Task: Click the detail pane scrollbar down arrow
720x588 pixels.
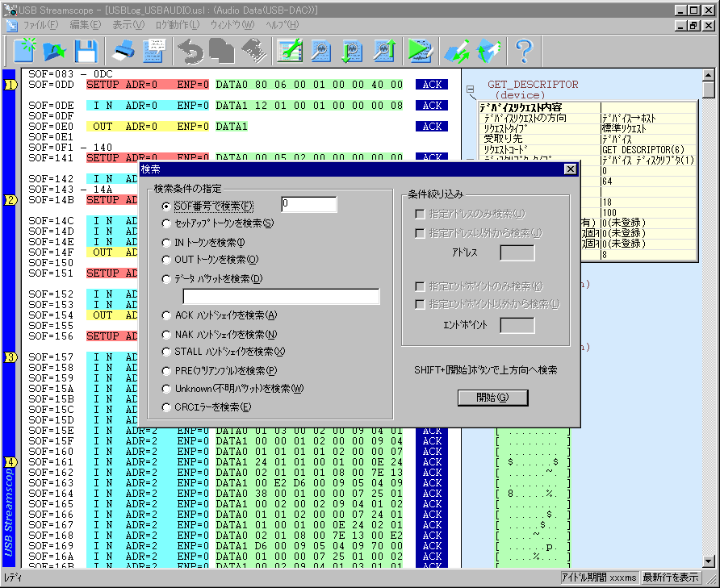Action: (709, 561)
